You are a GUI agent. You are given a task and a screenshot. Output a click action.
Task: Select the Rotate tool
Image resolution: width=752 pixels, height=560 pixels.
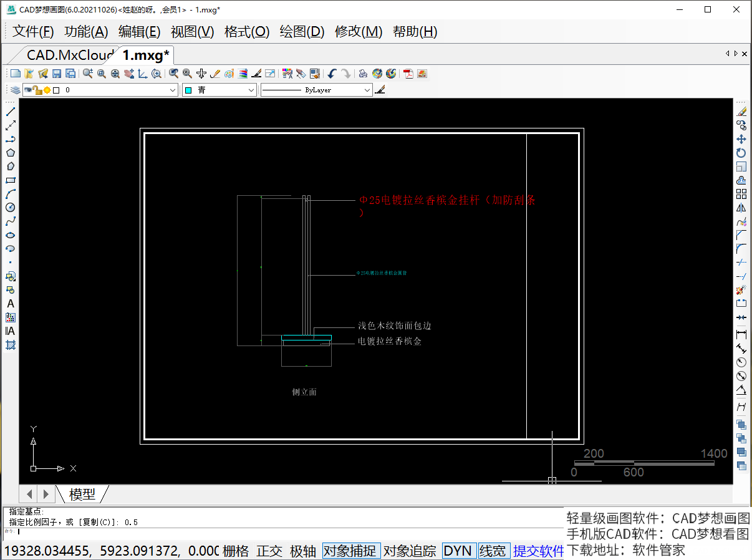pos(741,153)
